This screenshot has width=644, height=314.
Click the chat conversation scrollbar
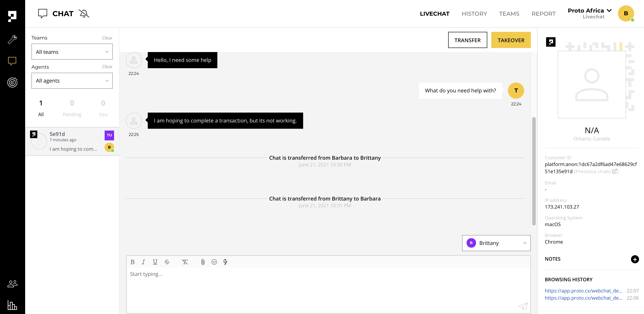[534, 171]
